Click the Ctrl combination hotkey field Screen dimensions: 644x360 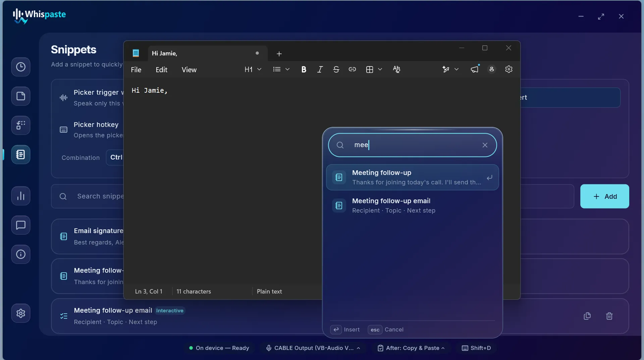pos(115,157)
